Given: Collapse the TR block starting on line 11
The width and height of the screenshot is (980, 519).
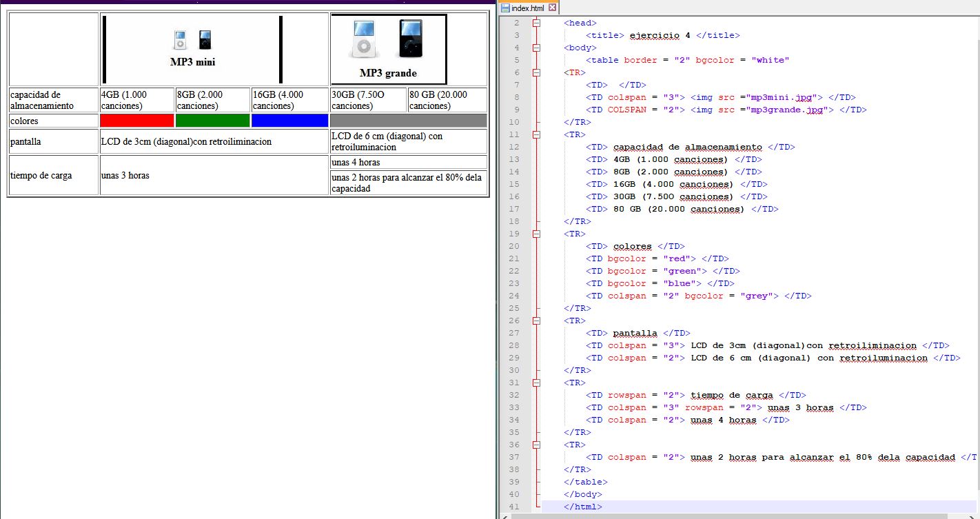Looking at the screenshot, I should pyautogui.click(x=536, y=134).
